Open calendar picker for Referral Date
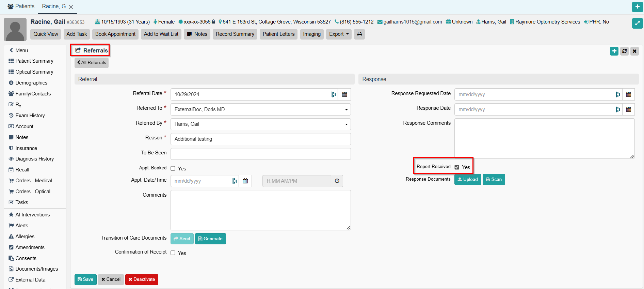 344,94
